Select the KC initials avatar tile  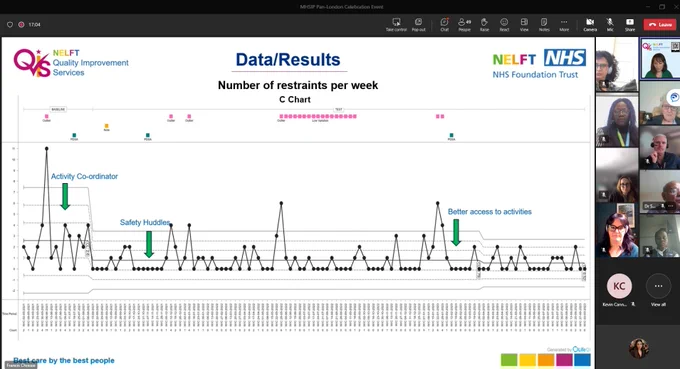pyautogui.click(x=619, y=286)
